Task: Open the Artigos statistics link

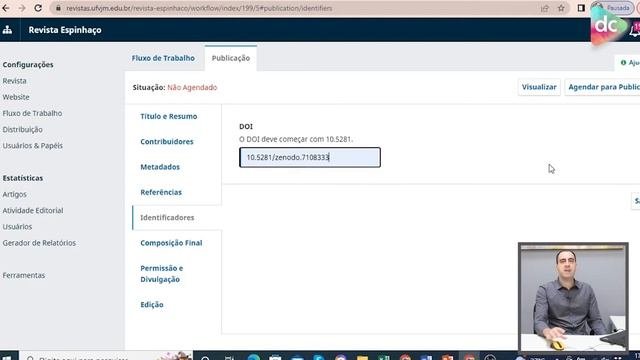Action: pos(14,194)
